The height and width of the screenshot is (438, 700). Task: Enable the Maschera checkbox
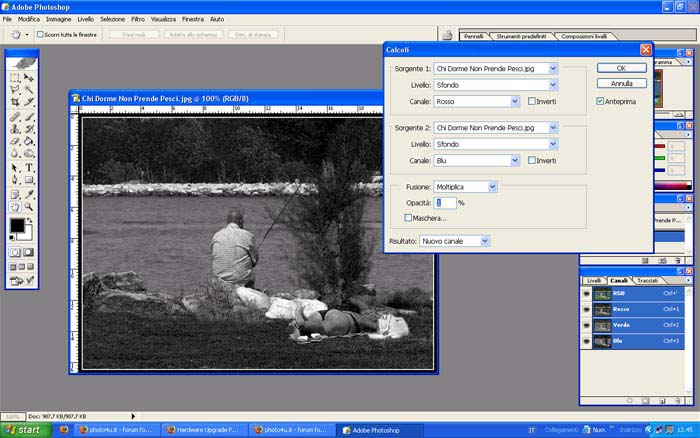coord(408,217)
